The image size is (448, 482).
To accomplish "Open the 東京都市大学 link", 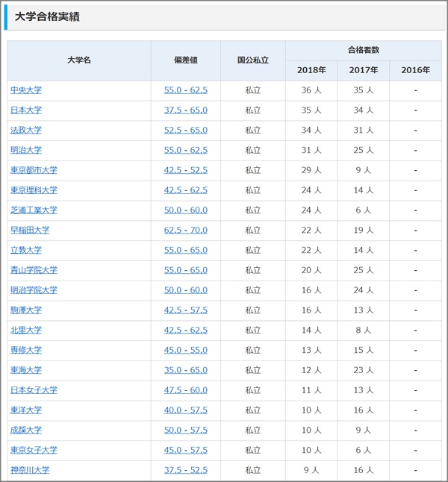I will point(34,170).
